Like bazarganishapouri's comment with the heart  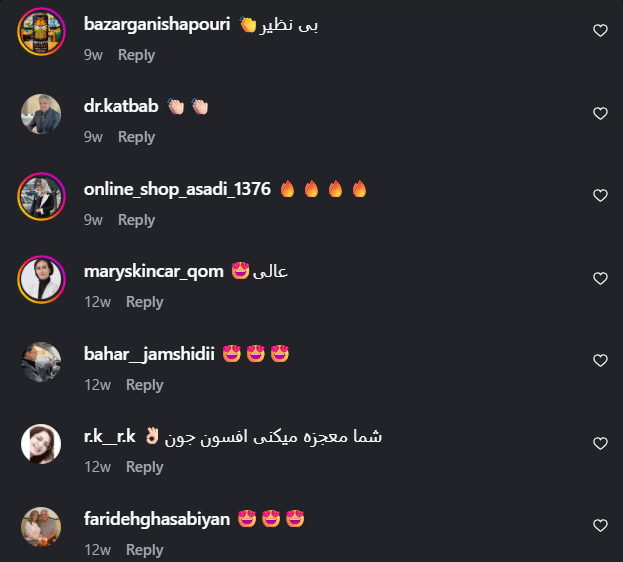pyautogui.click(x=600, y=31)
